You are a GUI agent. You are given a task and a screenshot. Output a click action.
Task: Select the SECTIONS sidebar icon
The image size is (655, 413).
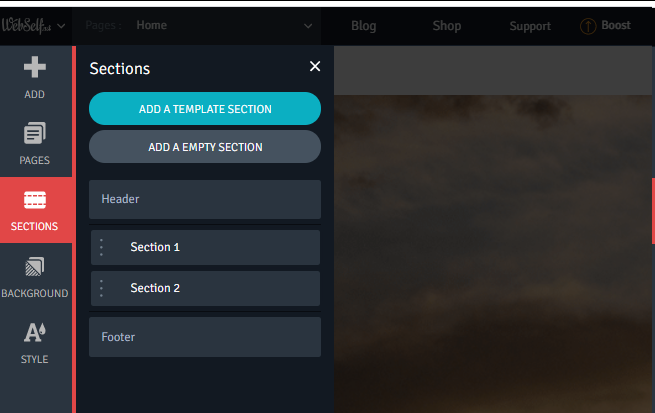tap(35, 200)
